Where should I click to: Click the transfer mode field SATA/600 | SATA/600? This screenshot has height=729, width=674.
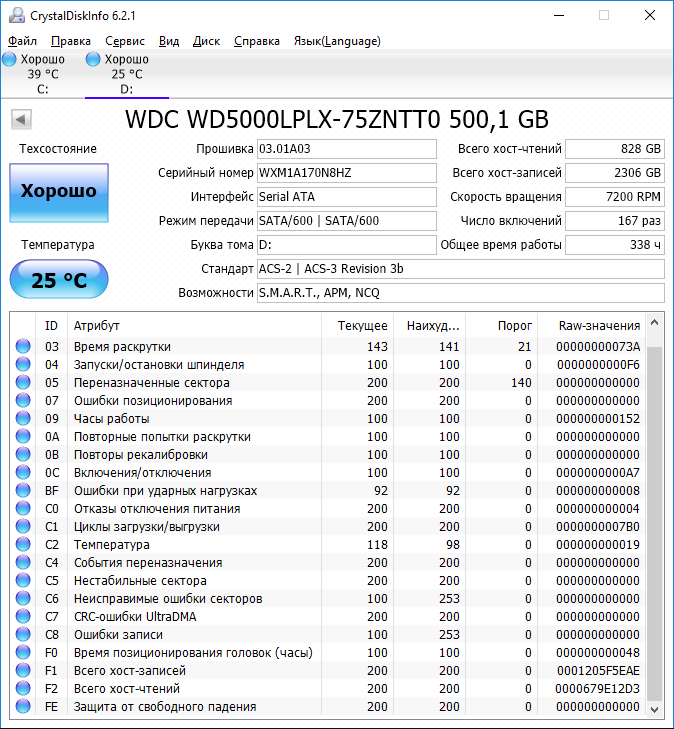[347, 221]
